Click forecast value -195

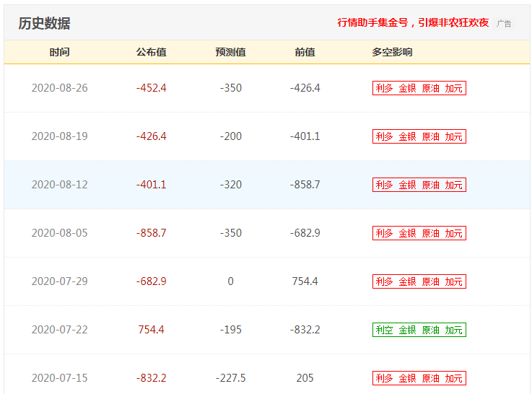[230, 329]
